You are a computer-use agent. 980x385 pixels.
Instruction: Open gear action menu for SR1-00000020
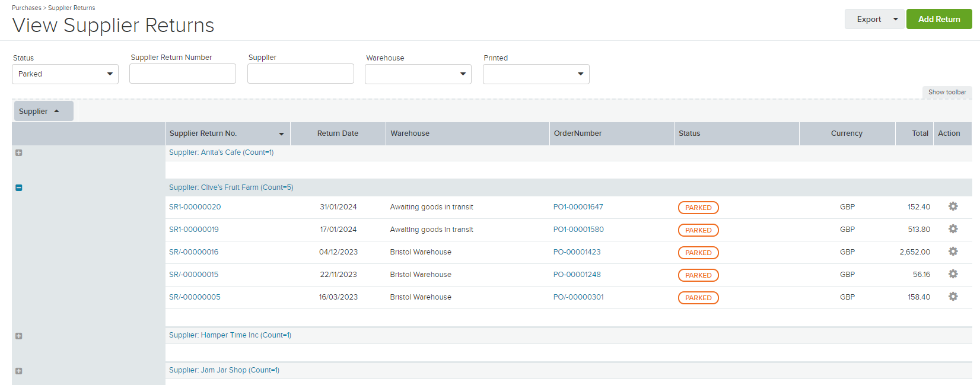coord(953,206)
